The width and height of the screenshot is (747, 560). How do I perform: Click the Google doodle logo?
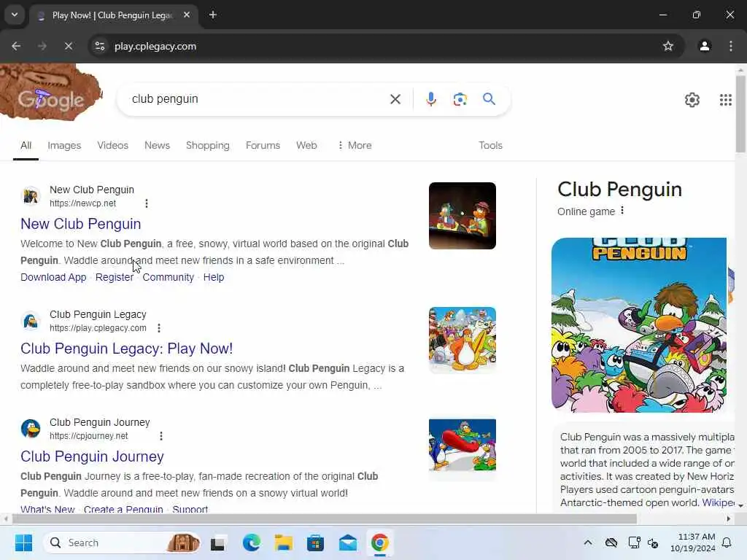(x=51, y=93)
